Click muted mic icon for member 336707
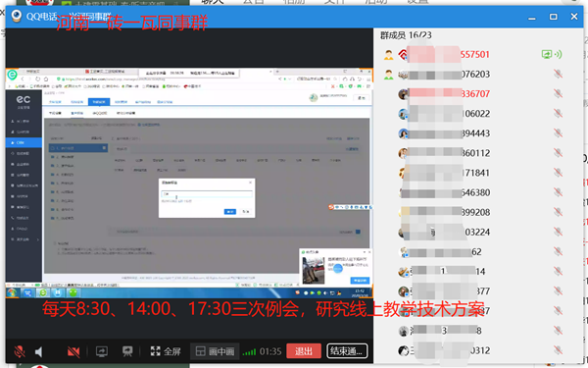The height and width of the screenshot is (368, 588). pos(558,93)
